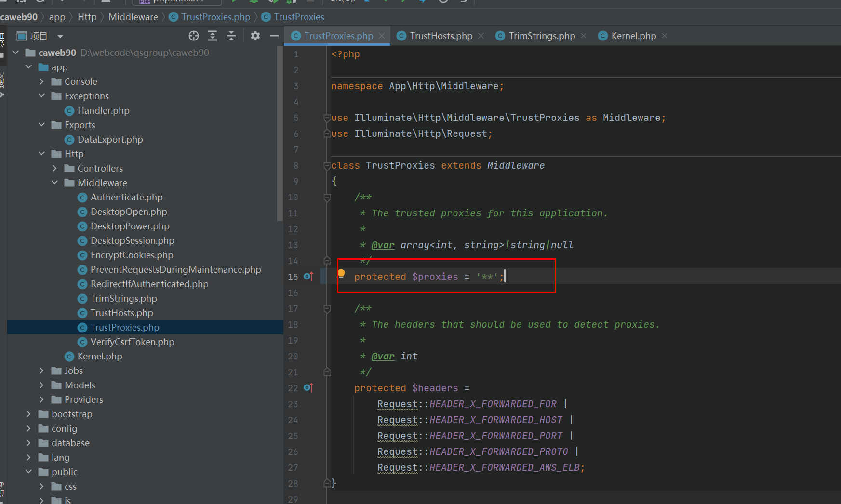Collapse the Exceptions folder

click(41, 96)
